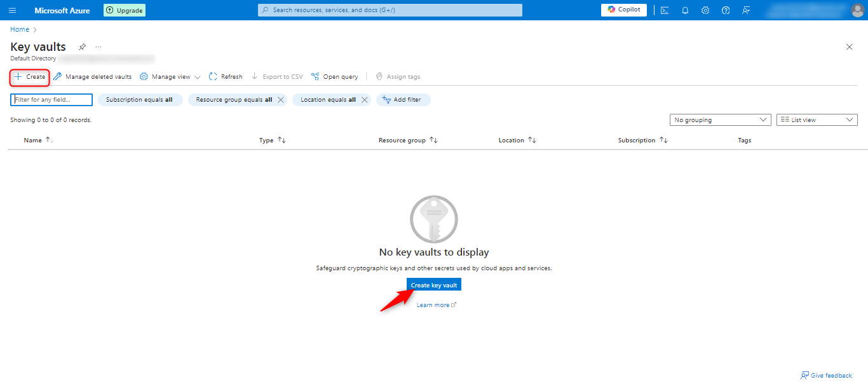Open the more options ellipsis beside Key vaults
Image resolution: width=868 pixels, height=391 pixels.
tap(98, 47)
